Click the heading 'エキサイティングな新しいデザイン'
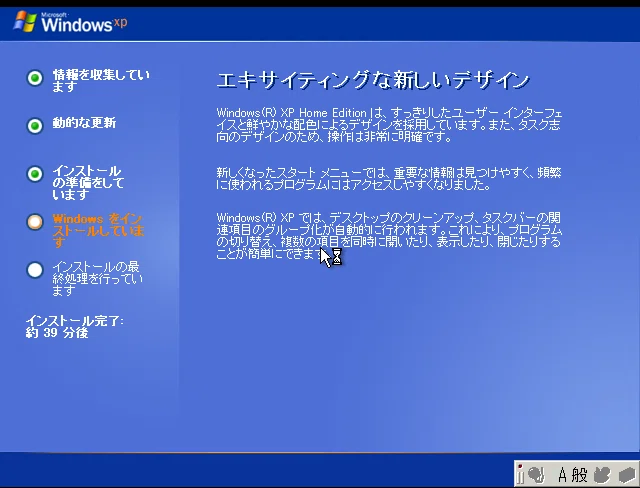640x488 pixels. pos(373,80)
